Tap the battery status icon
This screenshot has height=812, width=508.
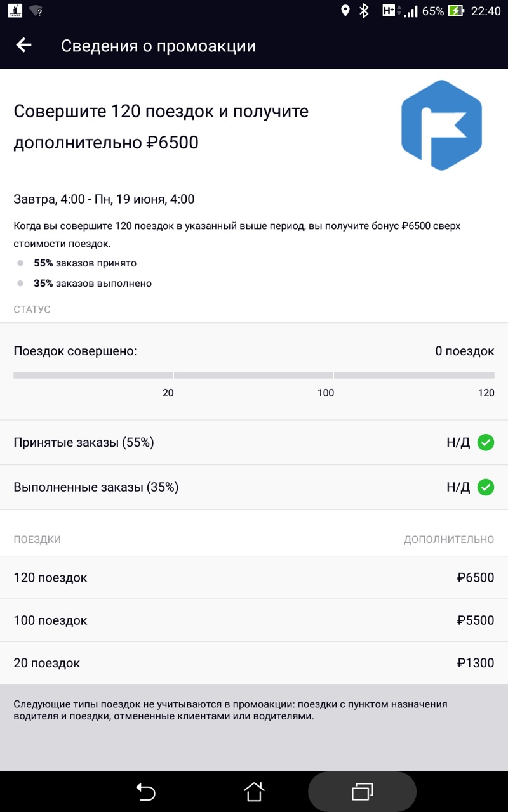pos(456,11)
